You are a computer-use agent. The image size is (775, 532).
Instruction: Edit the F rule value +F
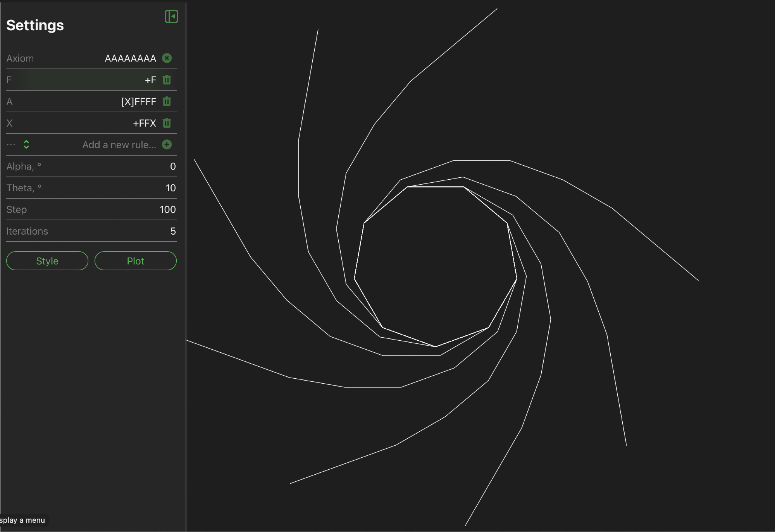pos(150,80)
